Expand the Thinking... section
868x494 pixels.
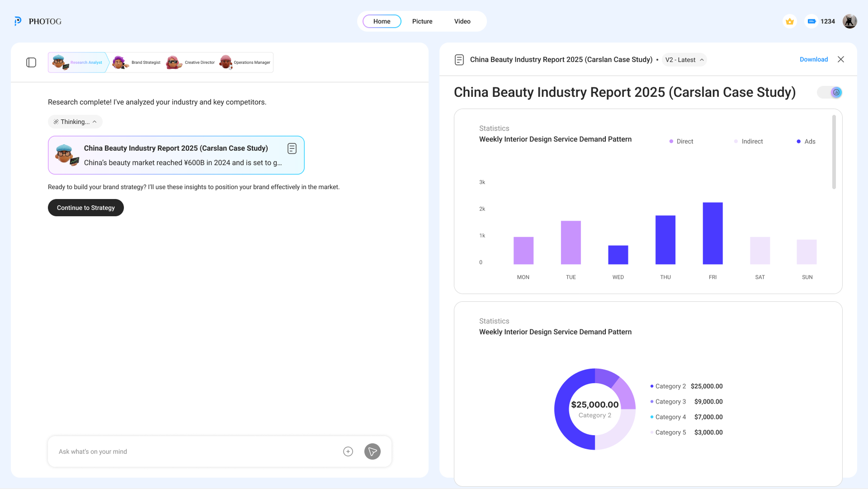point(75,122)
